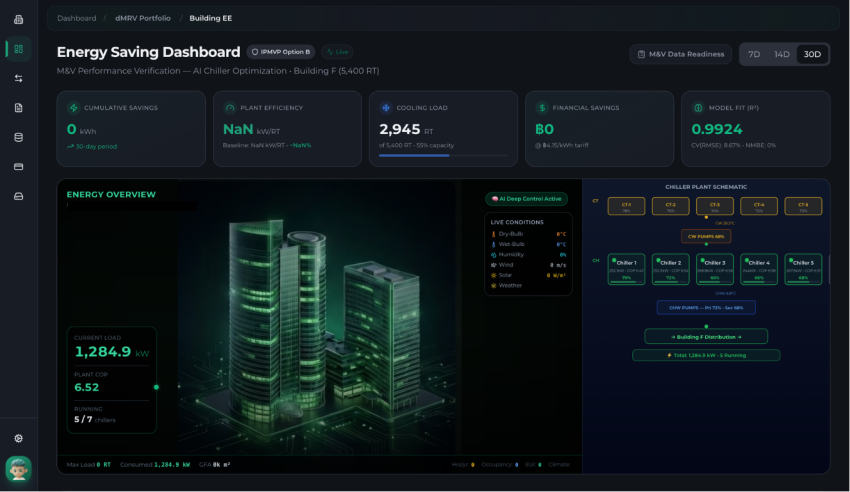
Task: Click the Solar sun icon
Action: pyautogui.click(x=493, y=275)
